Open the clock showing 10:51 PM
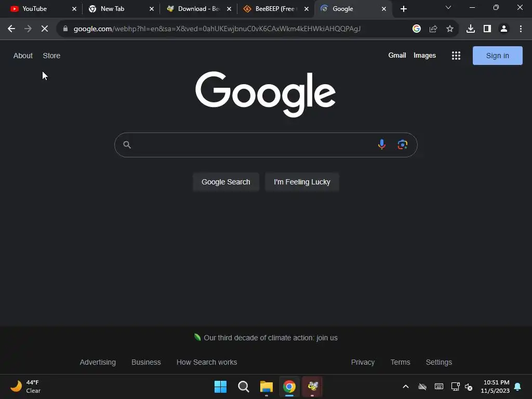The width and height of the screenshot is (532, 399). [495, 387]
